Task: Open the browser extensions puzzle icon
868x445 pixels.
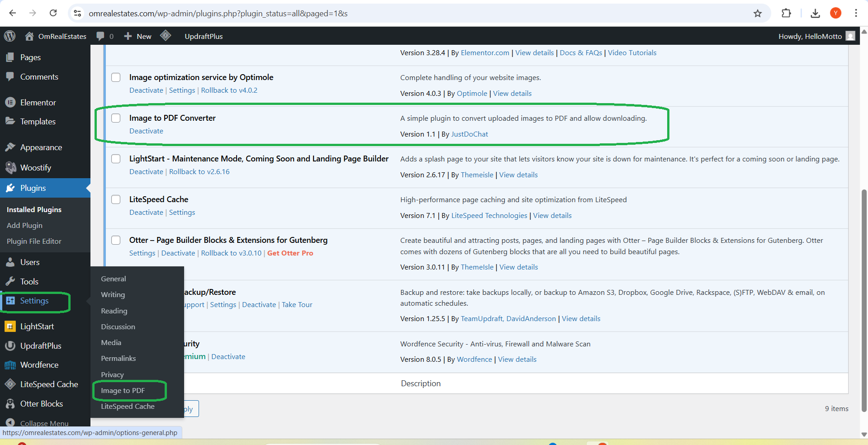Action: click(x=786, y=13)
